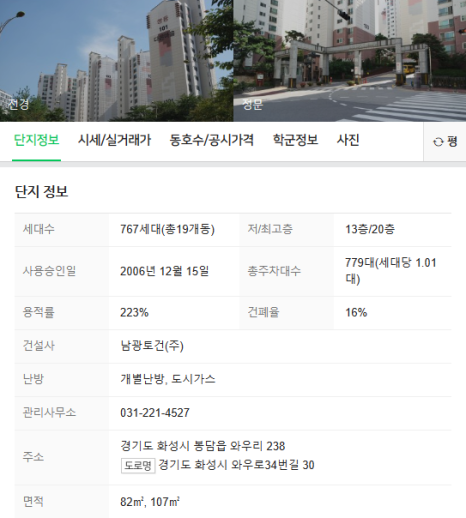Click road address 경기도 화성시 와우로34번길 30
466x518 pixels.
[x=236, y=465]
